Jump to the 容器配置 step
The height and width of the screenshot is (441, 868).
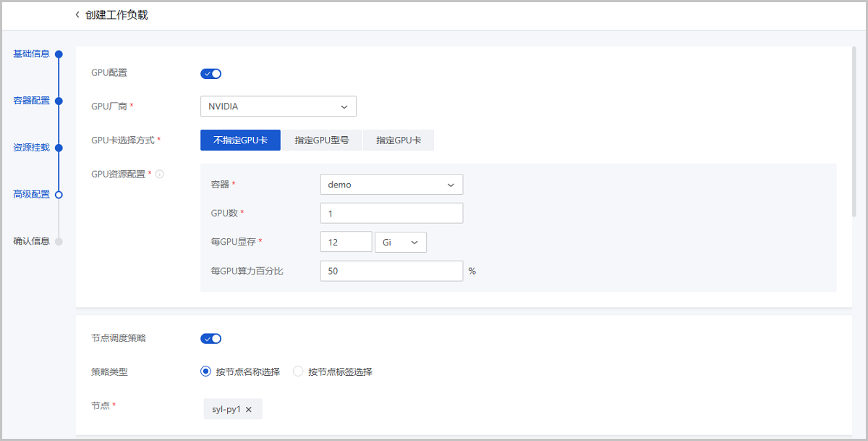pos(32,101)
